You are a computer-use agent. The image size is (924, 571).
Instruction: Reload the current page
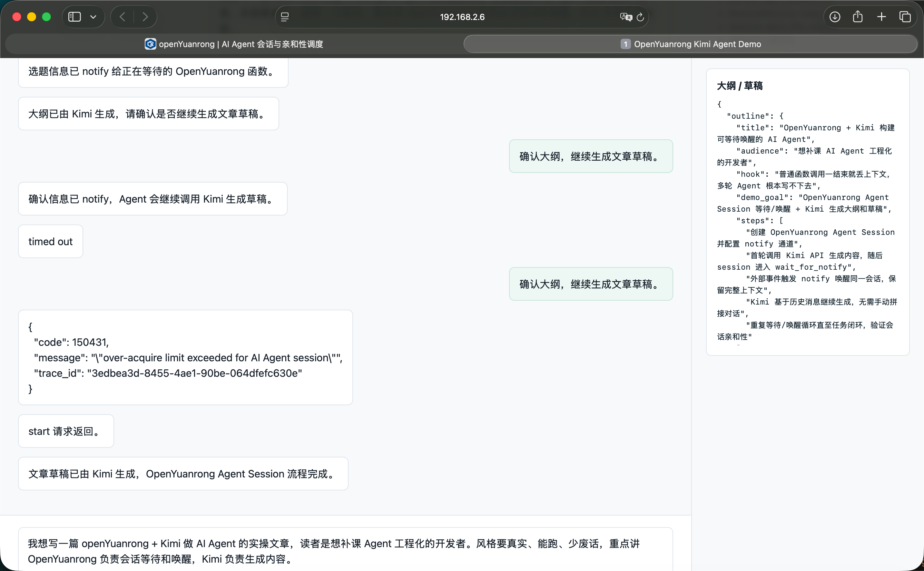click(640, 17)
